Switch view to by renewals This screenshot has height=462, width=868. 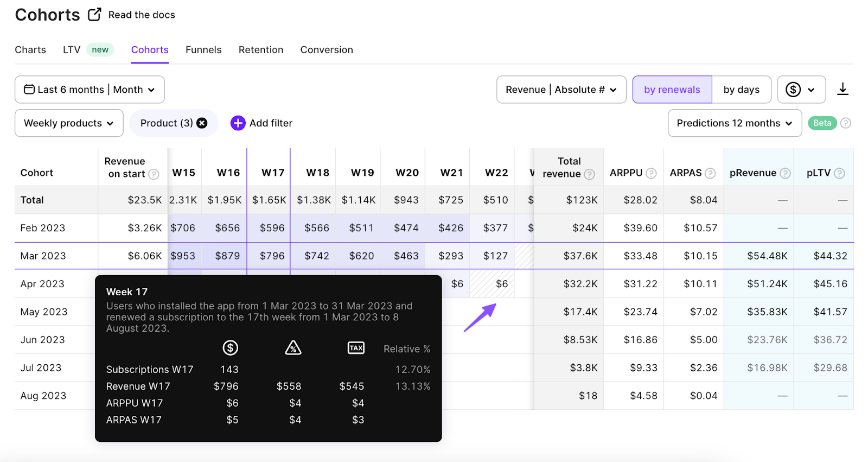672,90
